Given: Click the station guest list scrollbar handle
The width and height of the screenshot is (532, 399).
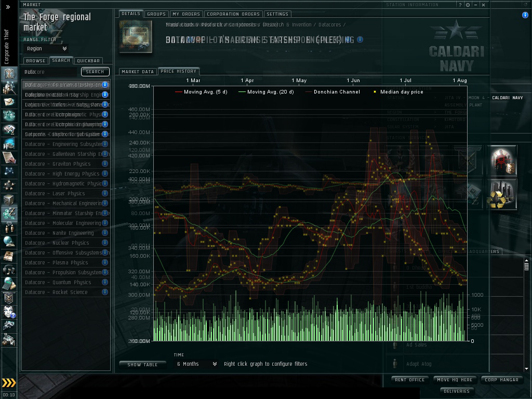Looking at the screenshot, I should coord(527,267).
